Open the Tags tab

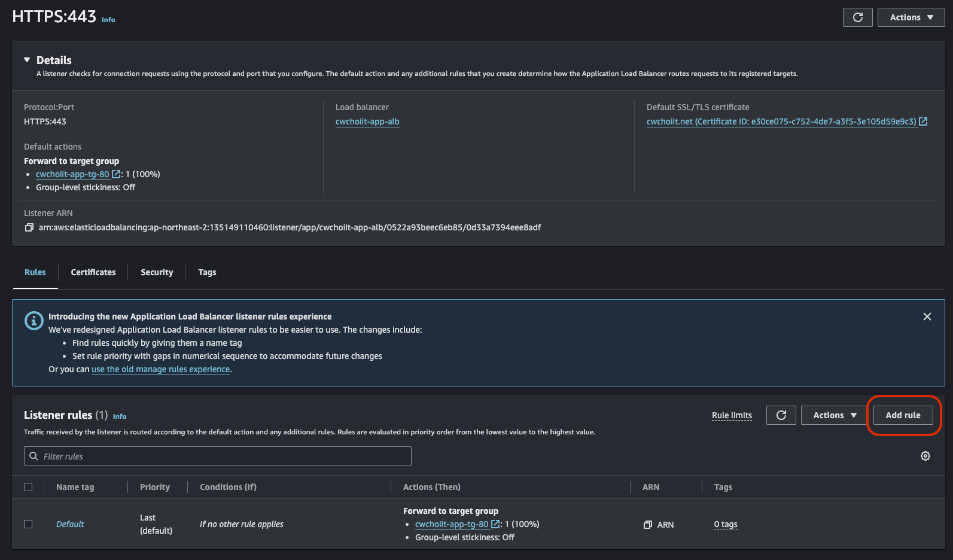(207, 272)
